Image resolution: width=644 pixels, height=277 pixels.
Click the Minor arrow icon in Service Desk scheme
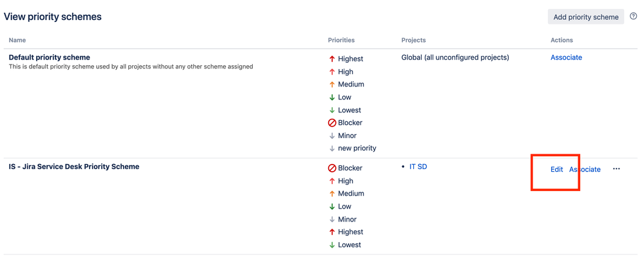click(x=332, y=220)
